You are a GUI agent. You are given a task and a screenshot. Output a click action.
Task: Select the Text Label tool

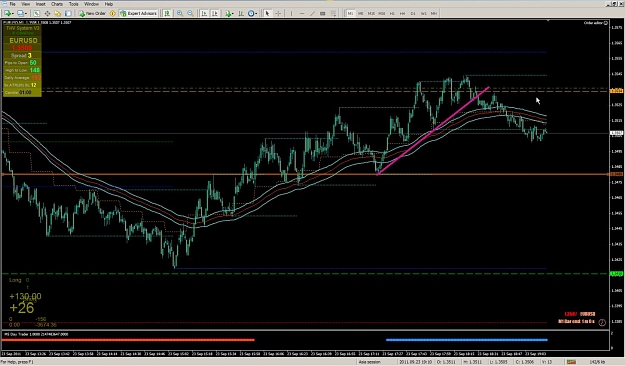click(322, 14)
